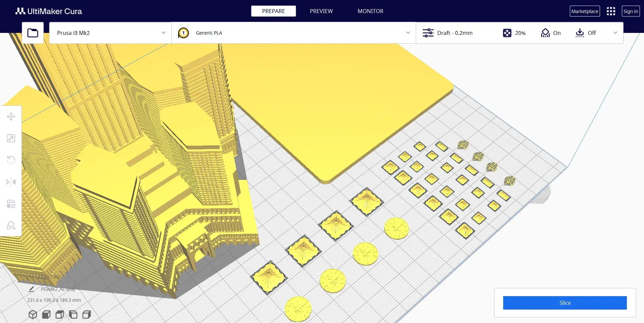The width and height of the screenshot is (644, 323).
Task: Switch to 3D view cube icon
Action: (33, 315)
